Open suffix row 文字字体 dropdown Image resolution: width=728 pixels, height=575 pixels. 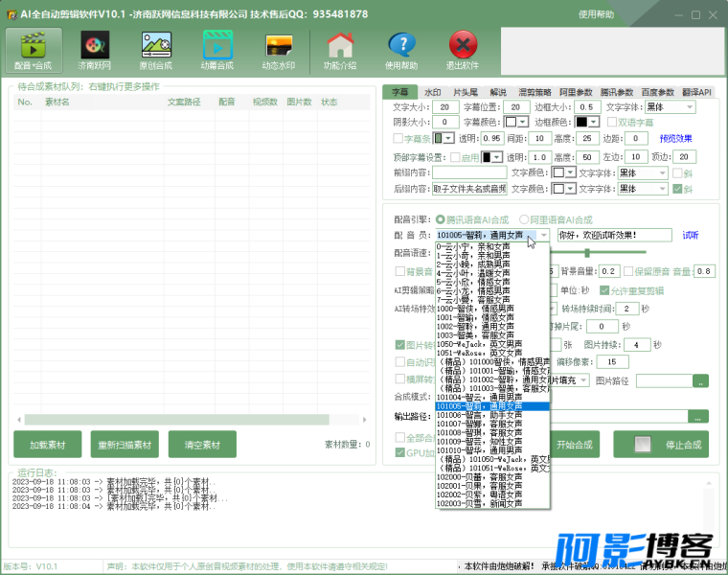[x=663, y=189]
